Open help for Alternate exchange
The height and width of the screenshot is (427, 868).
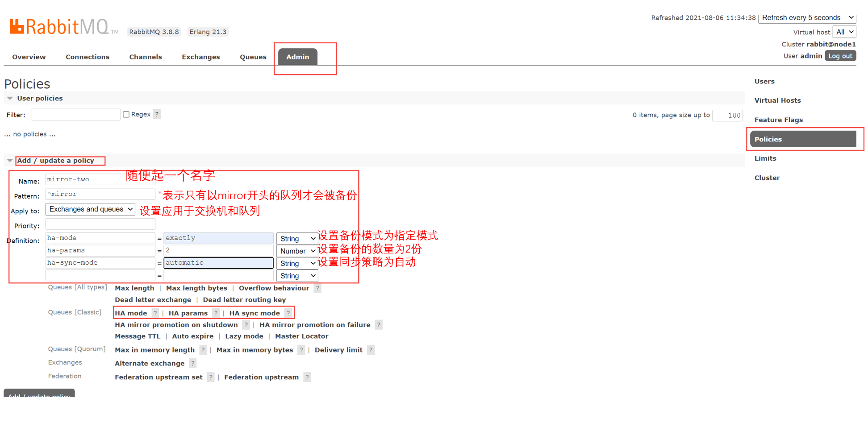[x=192, y=363]
